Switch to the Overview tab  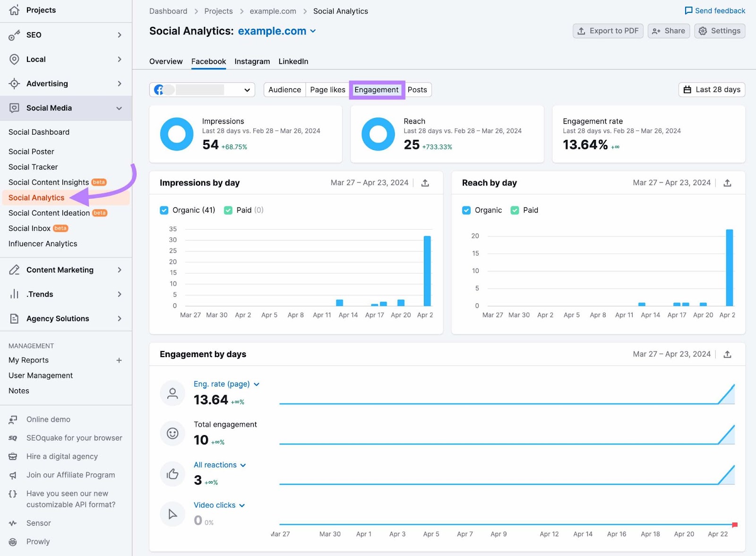tap(166, 61)
